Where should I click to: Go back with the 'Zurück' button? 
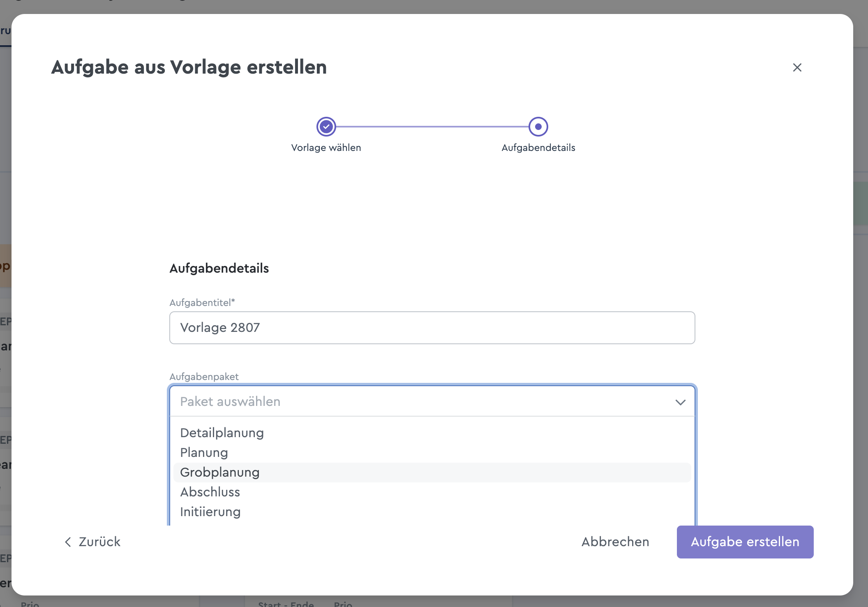[x=99, y=542]
